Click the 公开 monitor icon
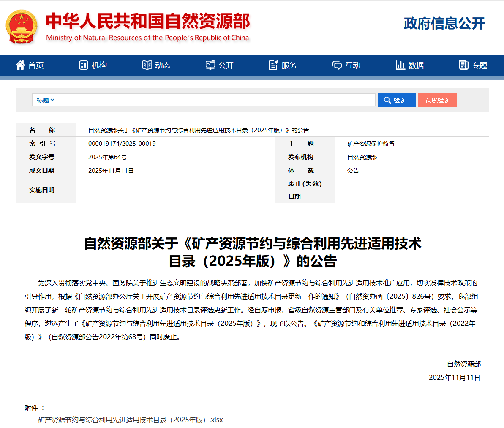The width and height of the screenshot is (504, 428). pyautogui.click(x=210, y=65)
